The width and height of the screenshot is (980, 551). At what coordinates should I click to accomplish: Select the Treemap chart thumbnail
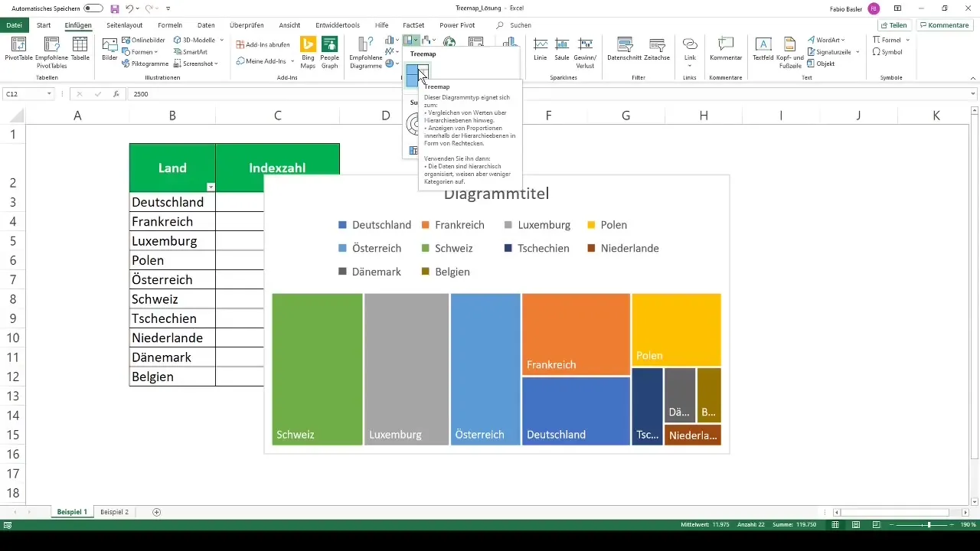click(417, 75)
